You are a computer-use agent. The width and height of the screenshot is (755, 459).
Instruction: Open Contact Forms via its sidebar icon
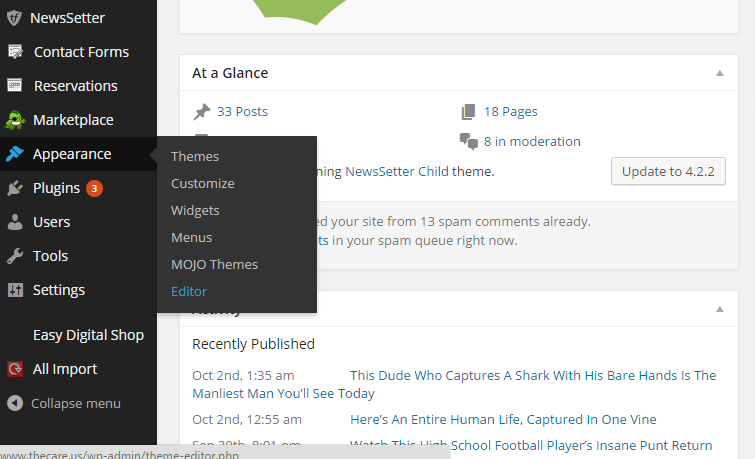coord(15,52)
